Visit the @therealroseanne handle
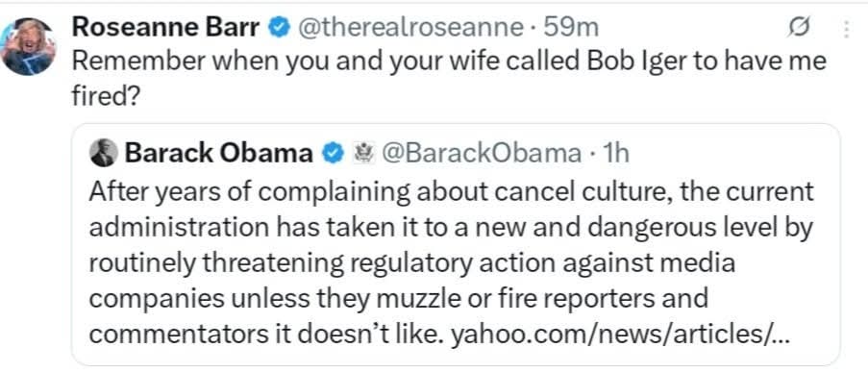 410,28
